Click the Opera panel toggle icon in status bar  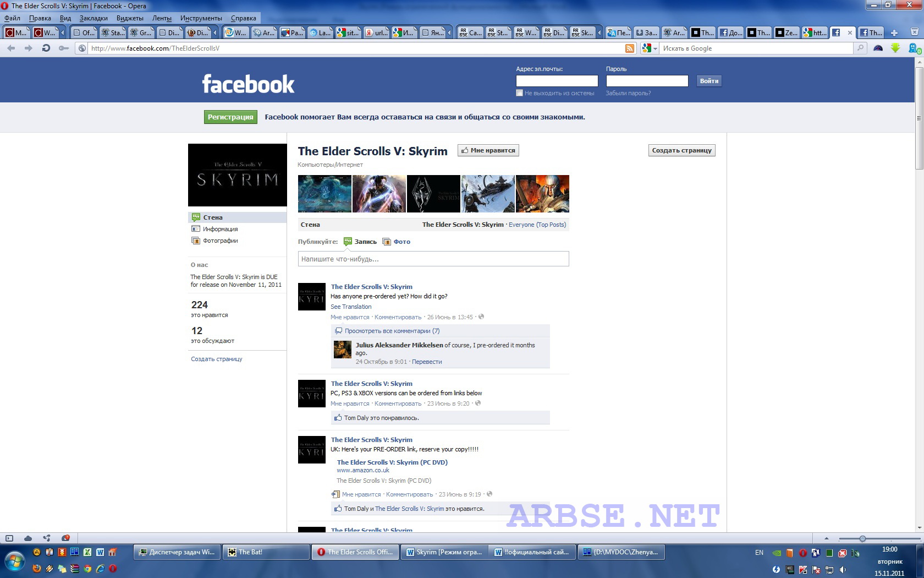pos(9,538)
